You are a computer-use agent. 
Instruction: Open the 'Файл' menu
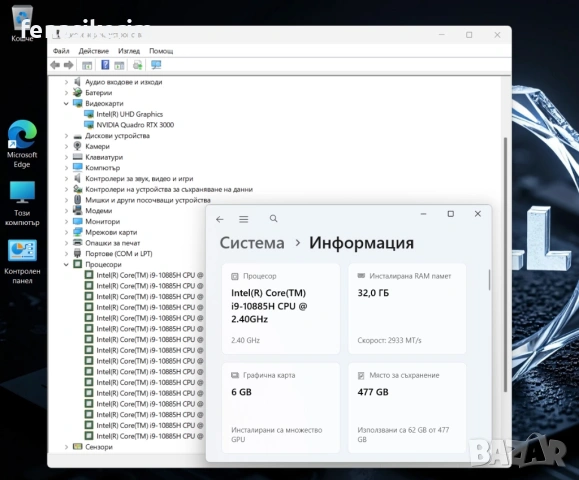pos(61,51)
